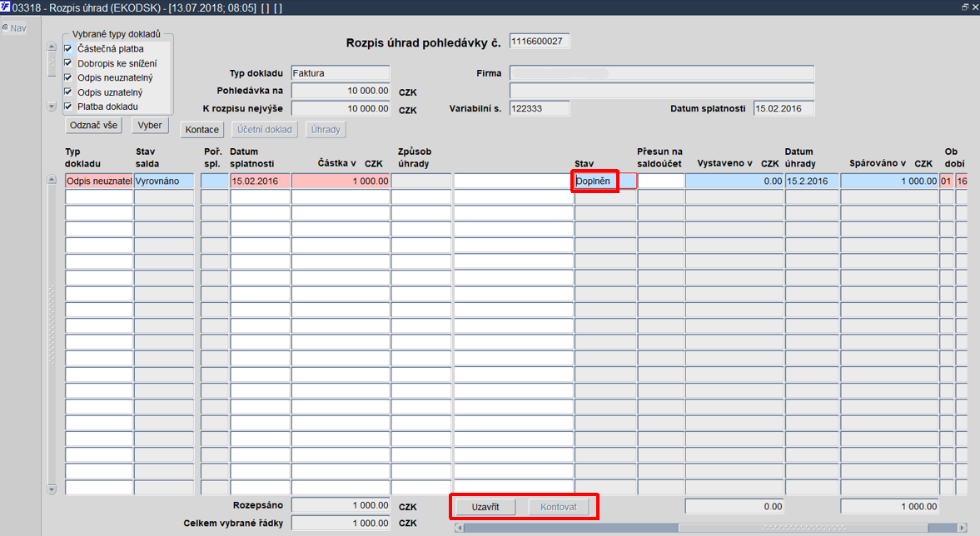Toggle Platba dokladu checkbox
Screen dimensions: 980x536
pos(68,107)
